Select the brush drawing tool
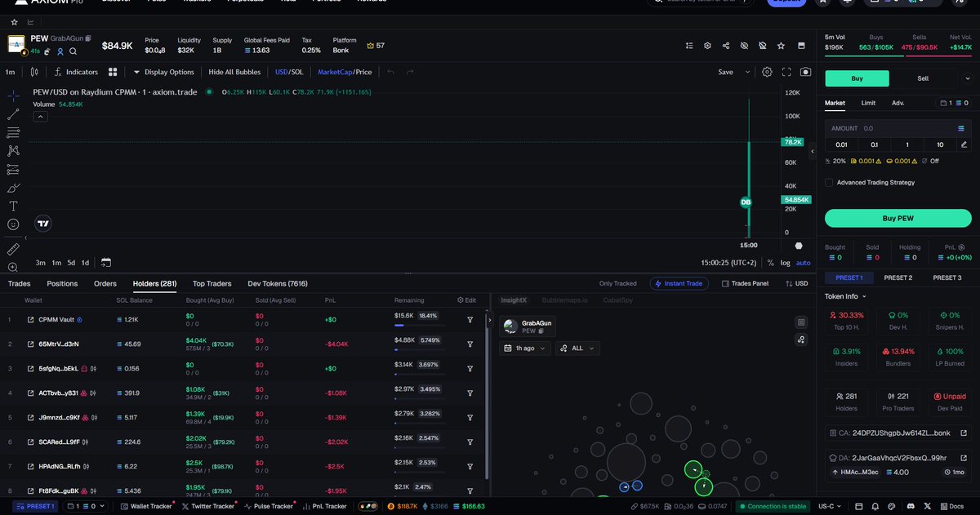Image resolution: width=980 pixels, height=515 pixels. 13,188
